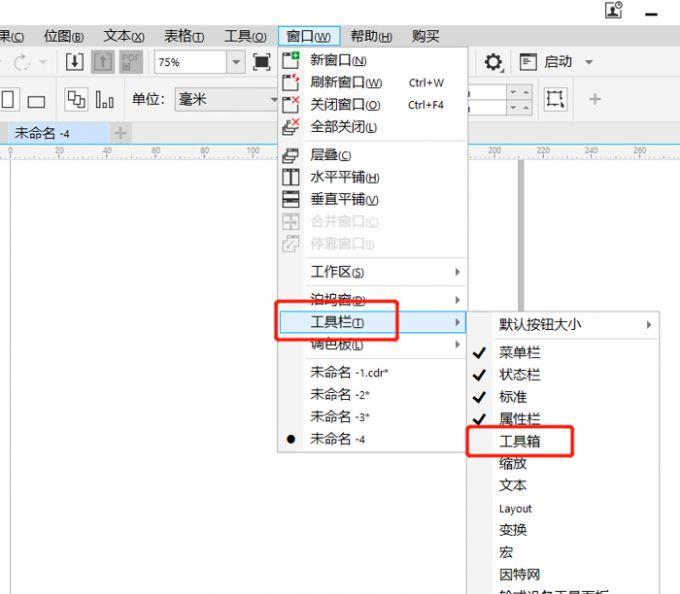Click the user account icon at top

coord(614,10)
